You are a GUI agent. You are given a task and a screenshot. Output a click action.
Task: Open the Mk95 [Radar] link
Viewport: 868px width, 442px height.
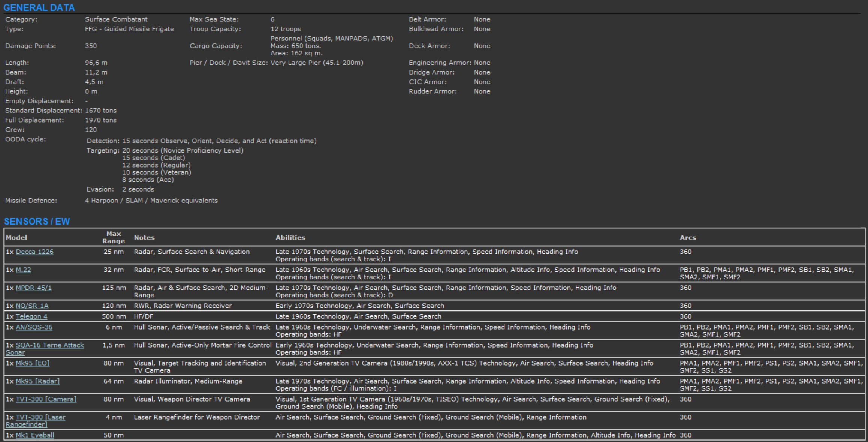coord(37,381)
